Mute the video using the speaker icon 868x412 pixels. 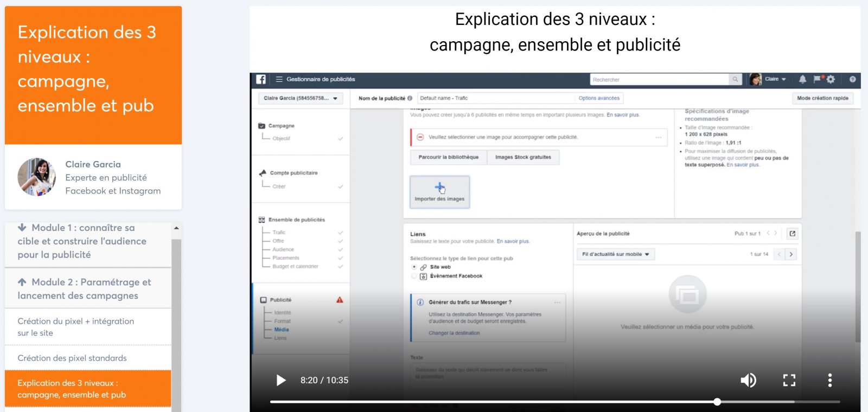coord(749,381)
